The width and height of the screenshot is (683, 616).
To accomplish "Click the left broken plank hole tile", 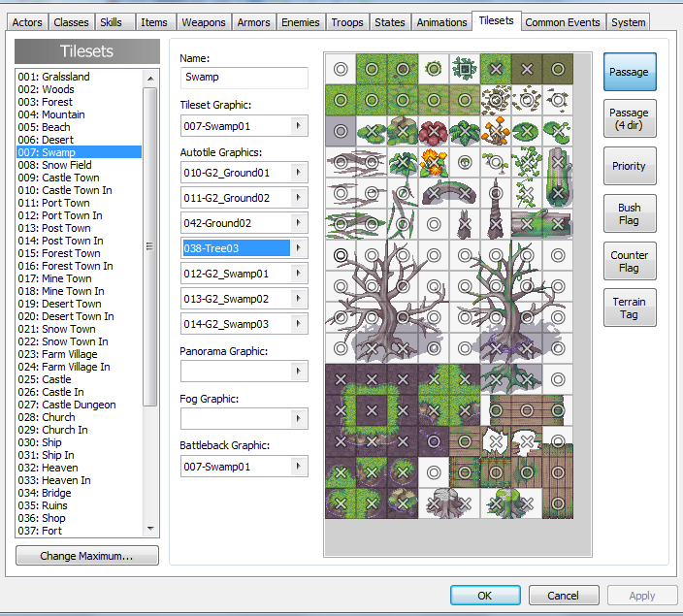I will click(496, 441).
